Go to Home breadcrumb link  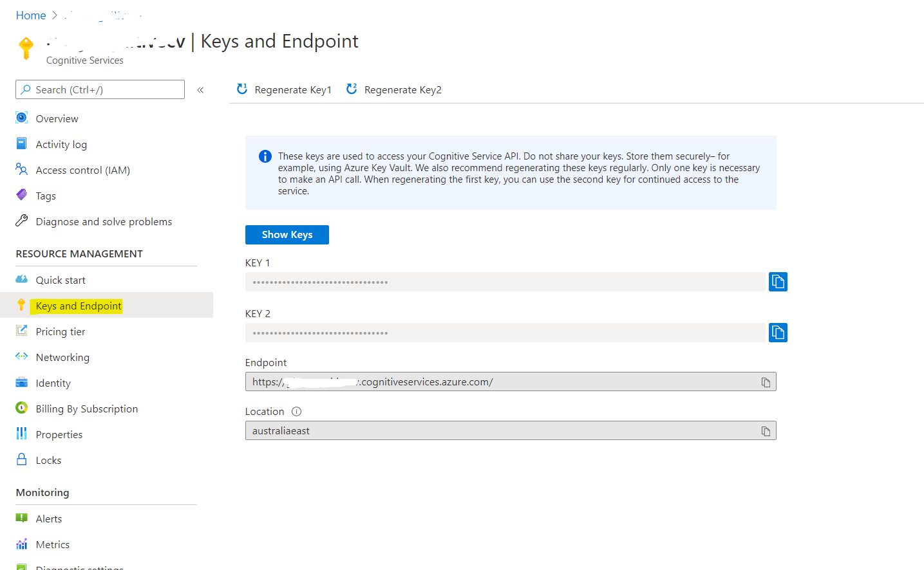(31, 15)
